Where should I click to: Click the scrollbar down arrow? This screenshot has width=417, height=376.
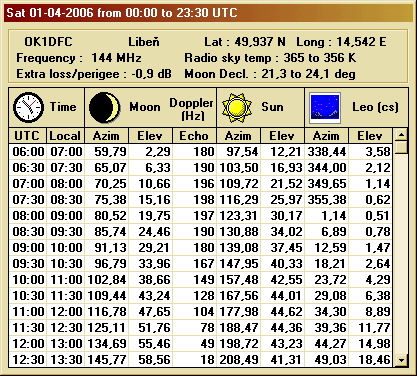(401, 360)
